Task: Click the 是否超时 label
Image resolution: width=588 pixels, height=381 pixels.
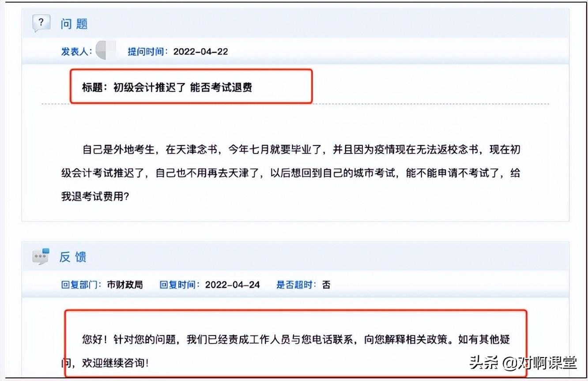Action: [297, 285]
